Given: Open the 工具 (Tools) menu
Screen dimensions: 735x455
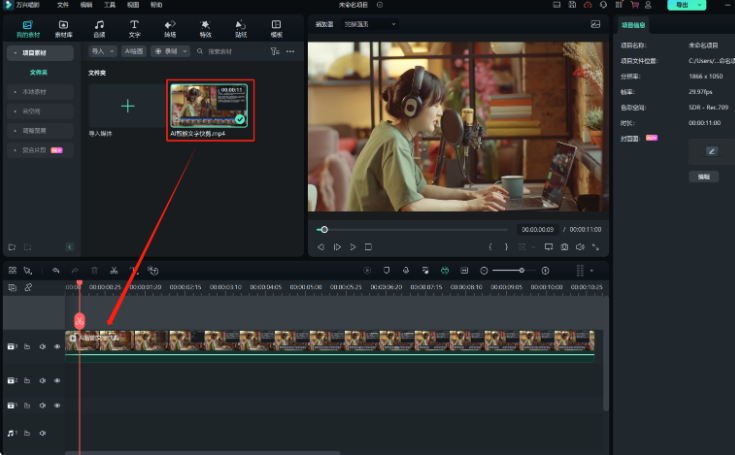Looking at the screenshot, I should point(110,5).
